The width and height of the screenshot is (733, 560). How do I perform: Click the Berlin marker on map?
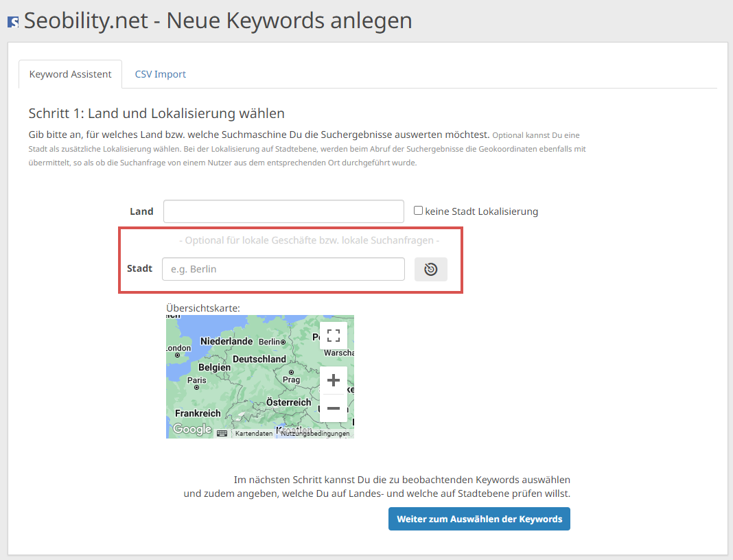click(283, 342)
